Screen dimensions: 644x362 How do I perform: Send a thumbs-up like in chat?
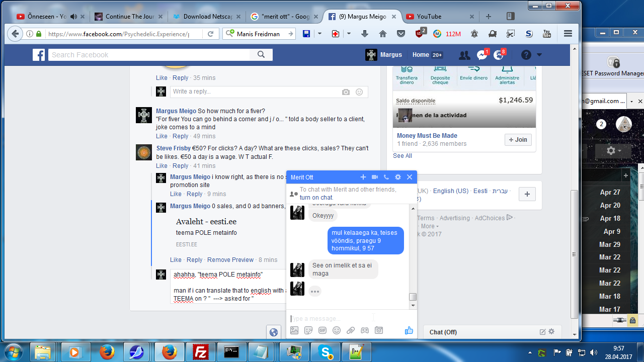pyautogui.click(x=409, y=330)
